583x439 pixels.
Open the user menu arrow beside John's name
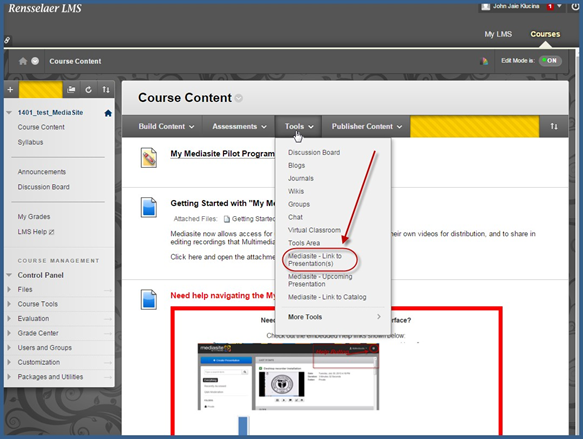[x=559, y=6]
